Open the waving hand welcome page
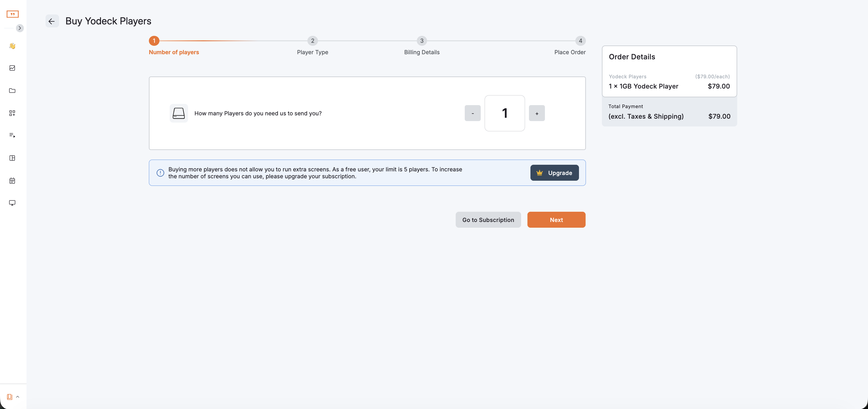 tap(12, 46)
